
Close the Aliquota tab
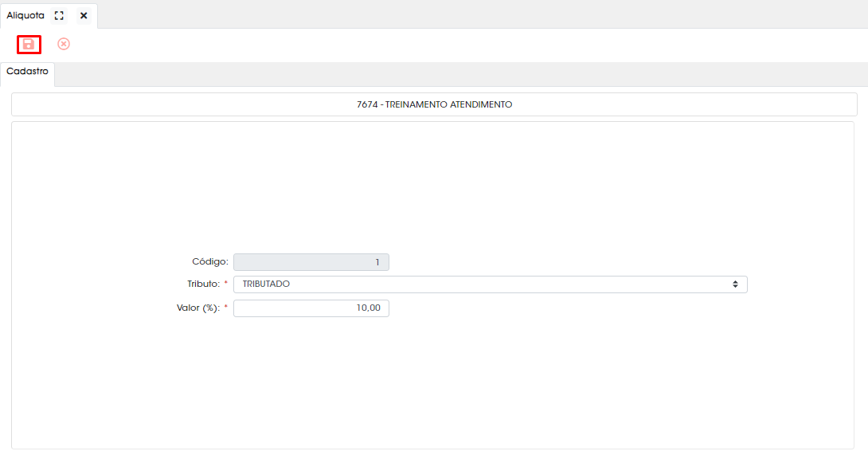pyautogui.click(x=84, y=15)
